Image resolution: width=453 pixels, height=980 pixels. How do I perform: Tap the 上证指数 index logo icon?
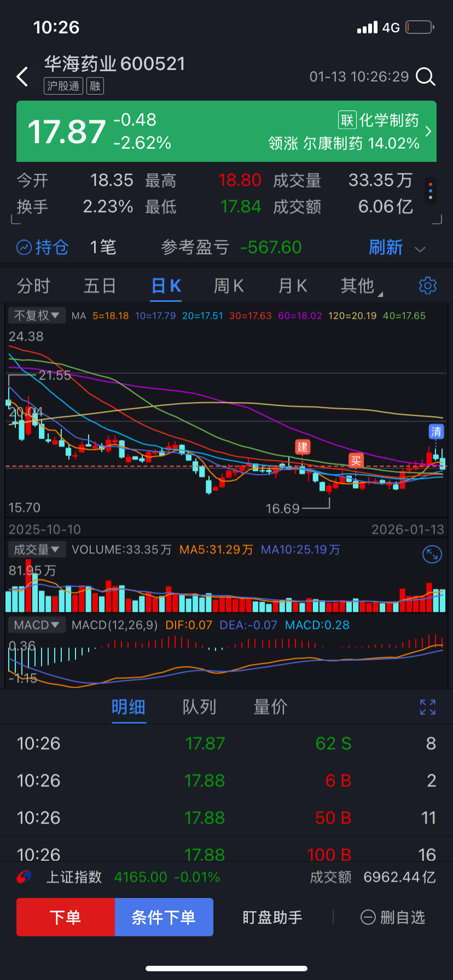pyautogui.click(x=24, y=877)
